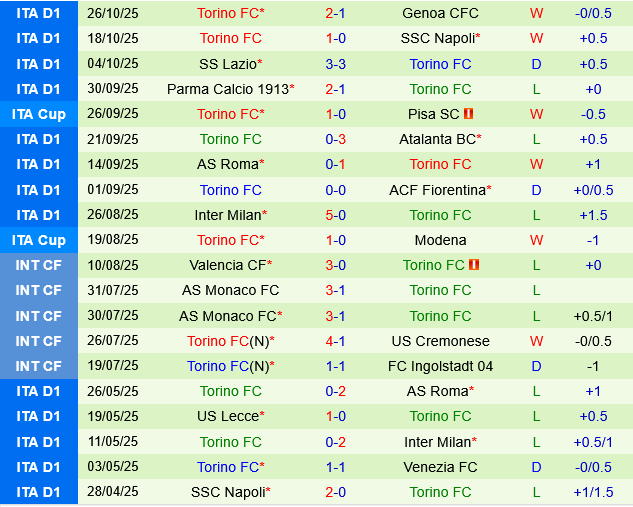The width and height of the screenshot is (633, 507).
Task: Click the ITA Cup label dated 26/09/25
Action: [x=39, y=114]
